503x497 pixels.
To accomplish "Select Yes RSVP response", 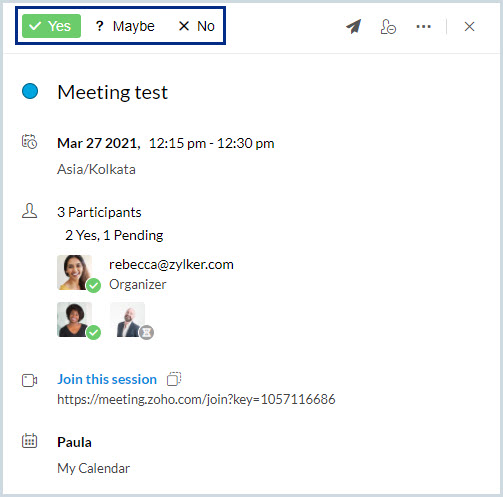I will coord(51,26).
